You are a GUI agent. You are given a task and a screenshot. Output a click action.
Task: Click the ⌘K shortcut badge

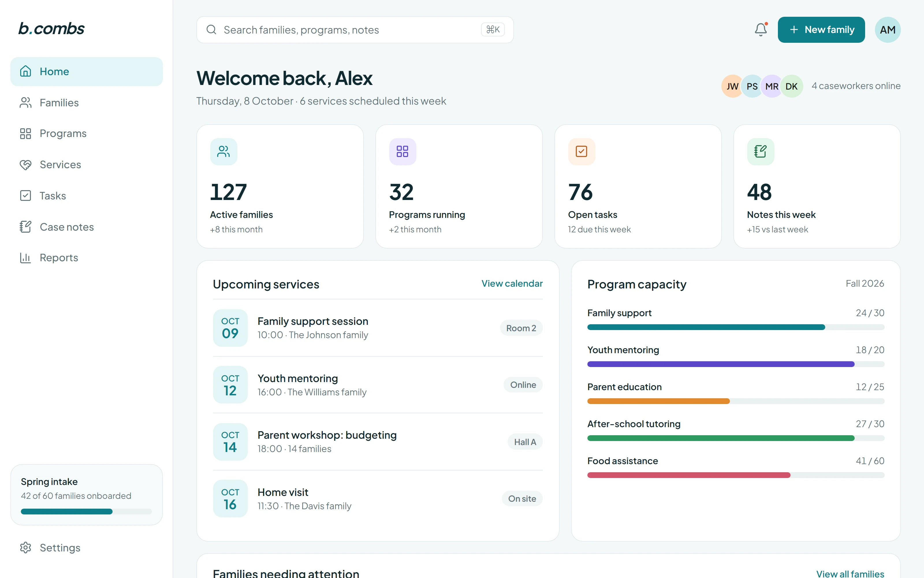coord(493,29)
